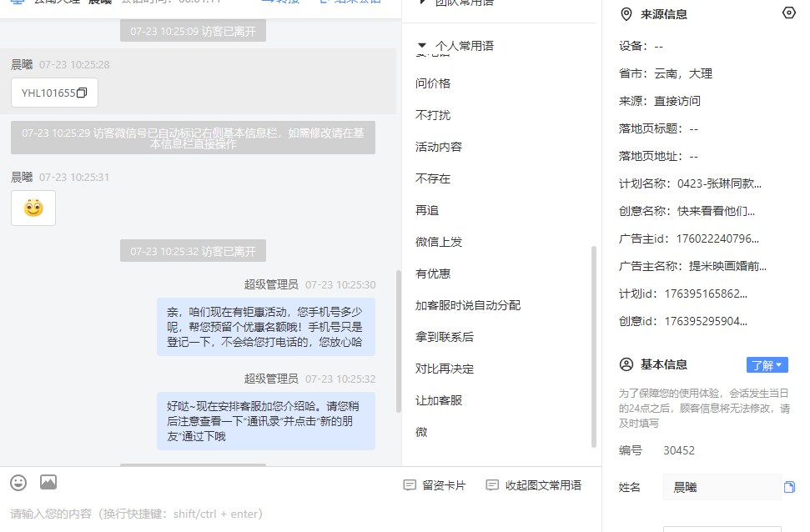810x532 pixels.
Task: Click the customer number 30452
Action: click(x=679, y=450)
